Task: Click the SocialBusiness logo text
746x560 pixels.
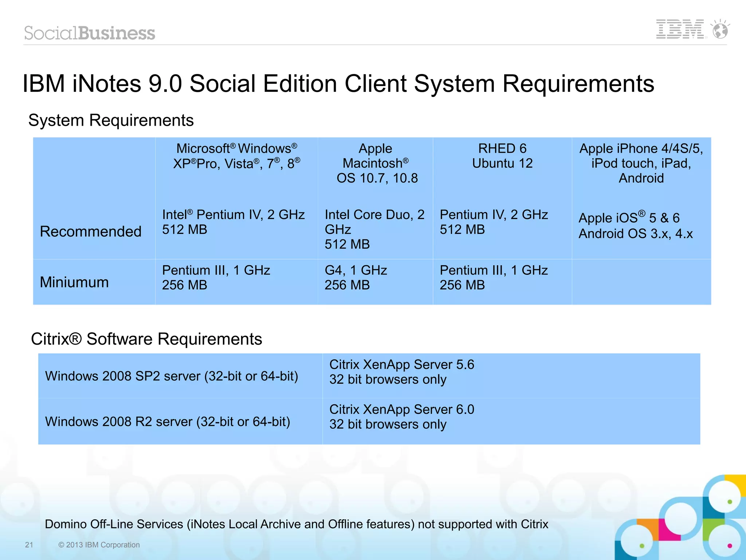Action: (x=90, y=33)
